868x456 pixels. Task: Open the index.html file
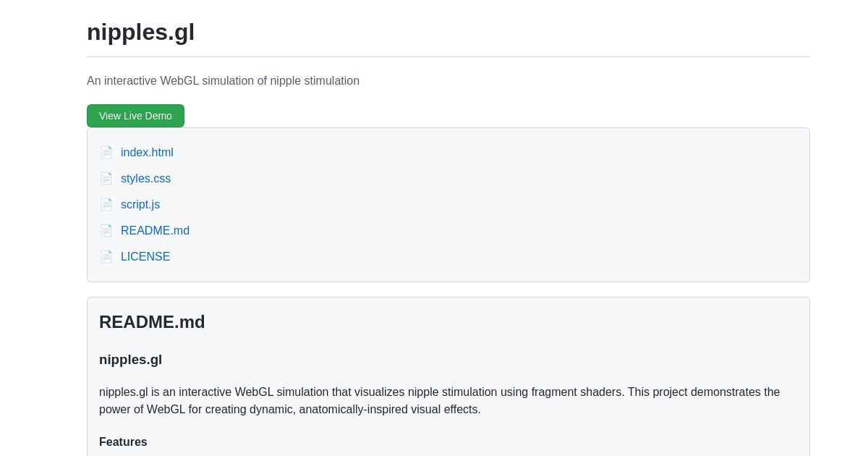click(147, 152)
